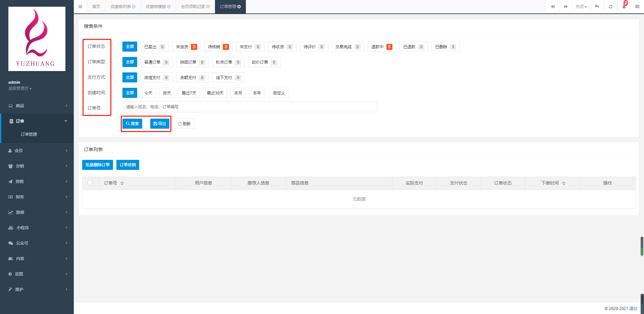644x314 pixels.
Task: Expand the 财务 sidebar menu
Action: (x=37, y=197)
